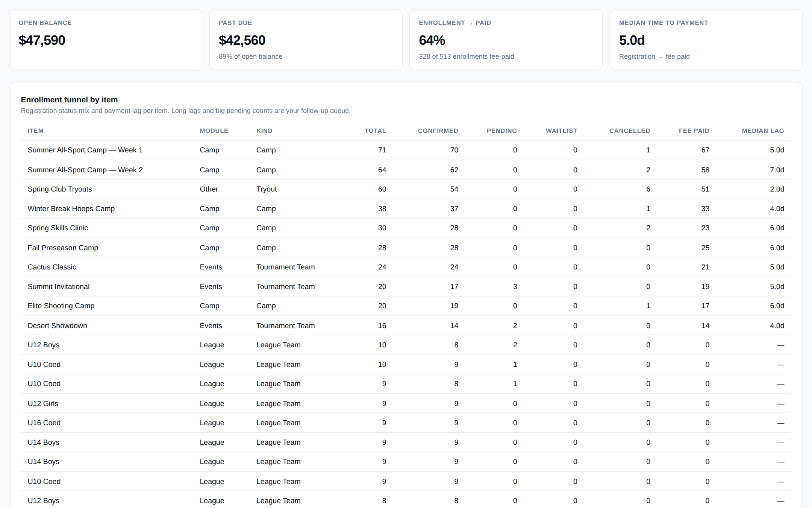The width and height of the screenshot is (812, 508).
Task: Select the 'Fall Preseason Camp' item
Action: point(63,248)
